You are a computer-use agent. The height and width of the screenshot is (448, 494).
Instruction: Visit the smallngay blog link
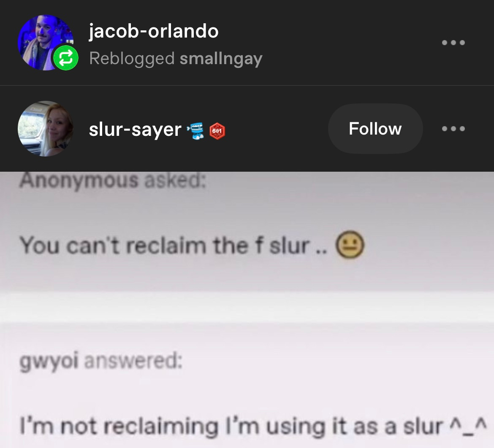(x=221, y=59)
